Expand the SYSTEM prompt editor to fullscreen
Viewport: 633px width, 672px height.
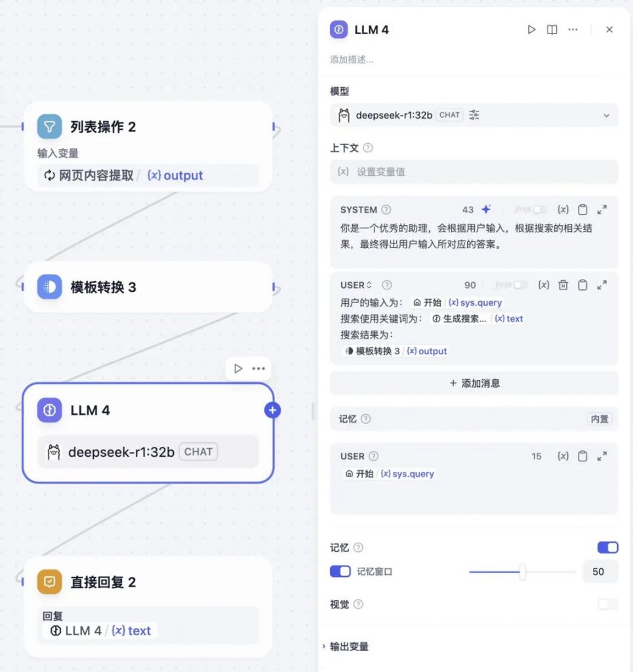[602, 209]
